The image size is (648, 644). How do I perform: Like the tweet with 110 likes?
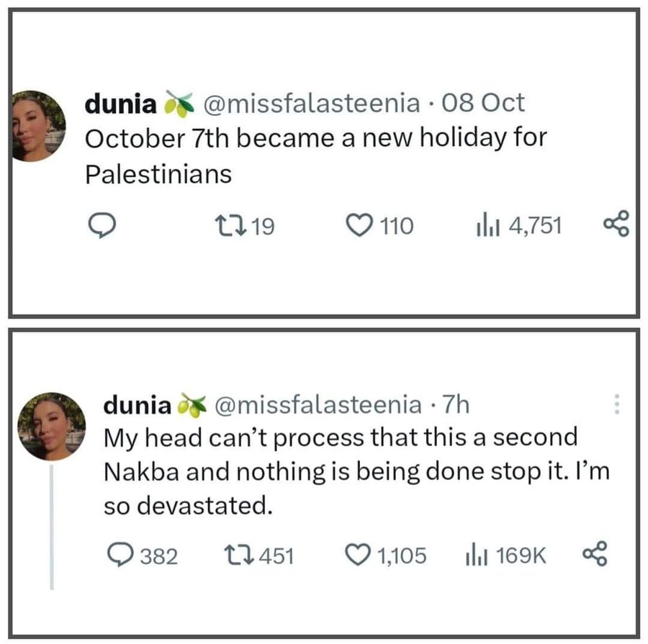pos(356,227)
